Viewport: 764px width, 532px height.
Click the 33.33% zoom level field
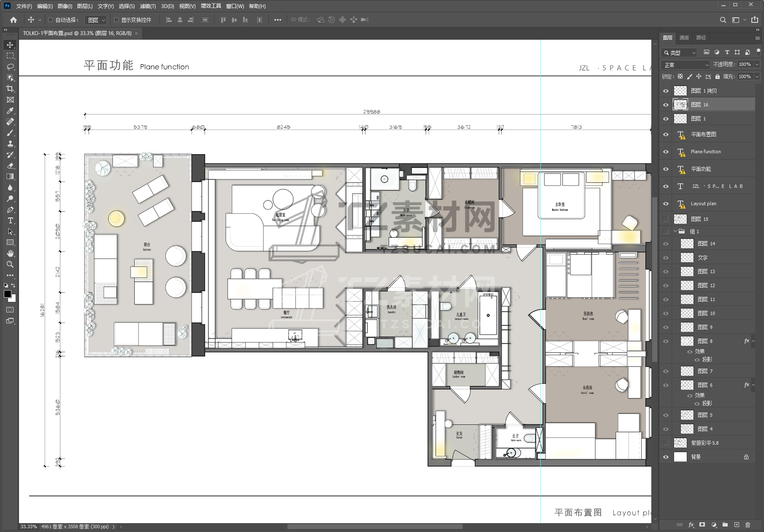coord(29,527)
